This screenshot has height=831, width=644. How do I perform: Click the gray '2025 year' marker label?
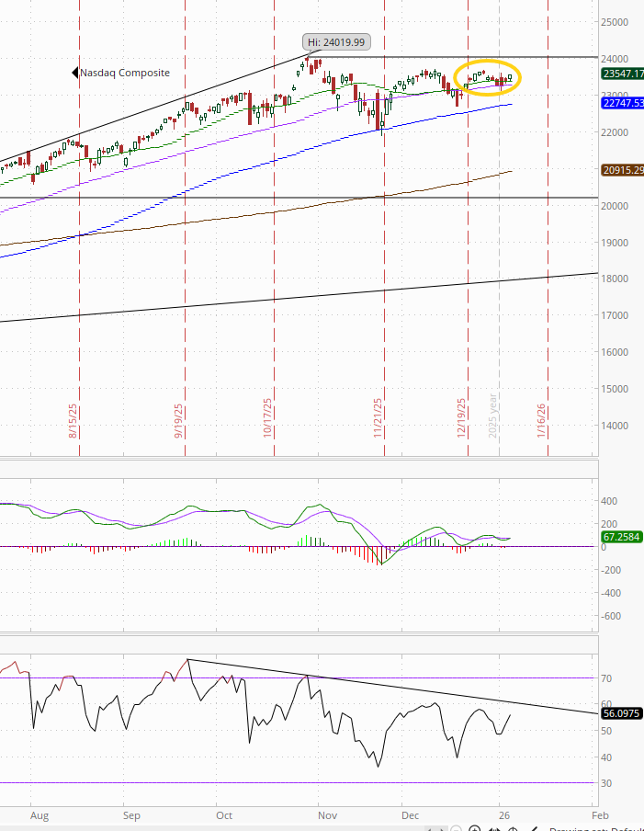492,415
